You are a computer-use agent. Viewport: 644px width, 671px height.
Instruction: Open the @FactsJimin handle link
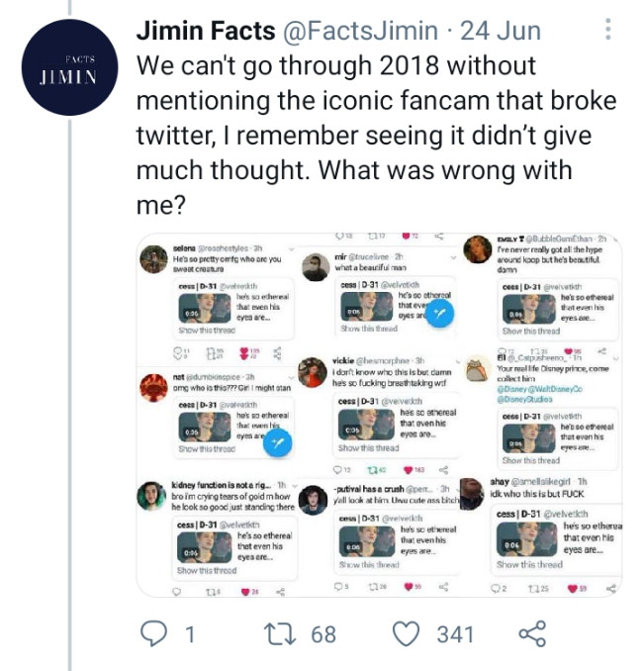point(360,31)
